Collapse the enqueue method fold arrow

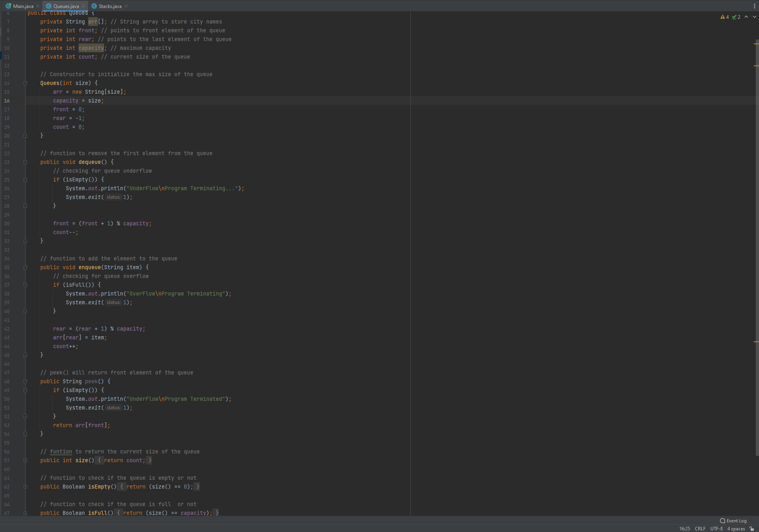[25, 267]
